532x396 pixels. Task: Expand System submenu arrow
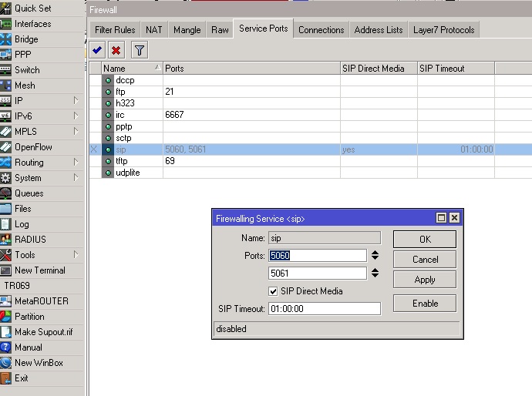tap(76, 178)
